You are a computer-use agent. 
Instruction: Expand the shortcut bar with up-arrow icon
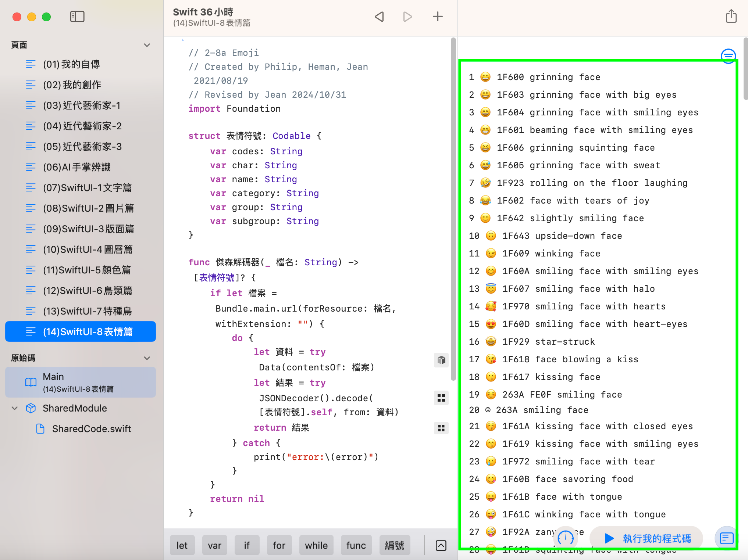(441, 545)
